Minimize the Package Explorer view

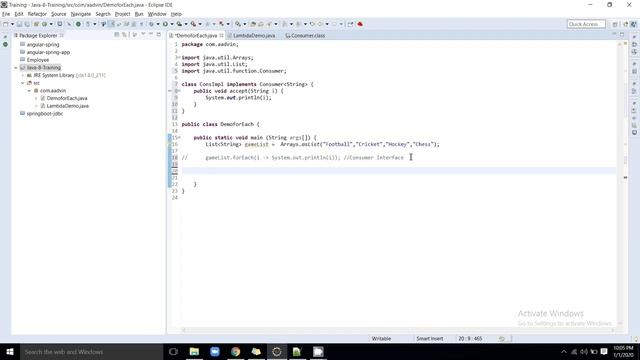pyautogui.click(x=151, y=35)
